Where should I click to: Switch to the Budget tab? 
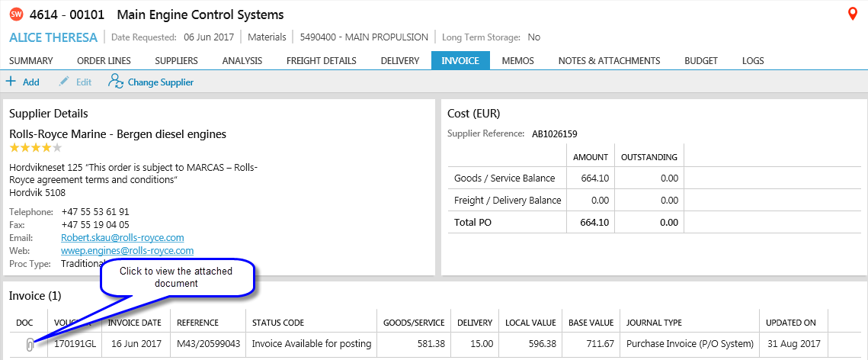pos(700,61)
